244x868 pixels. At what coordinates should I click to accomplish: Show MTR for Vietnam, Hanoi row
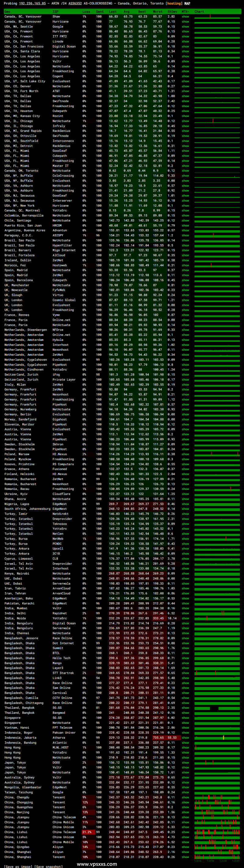click(185, 728)
